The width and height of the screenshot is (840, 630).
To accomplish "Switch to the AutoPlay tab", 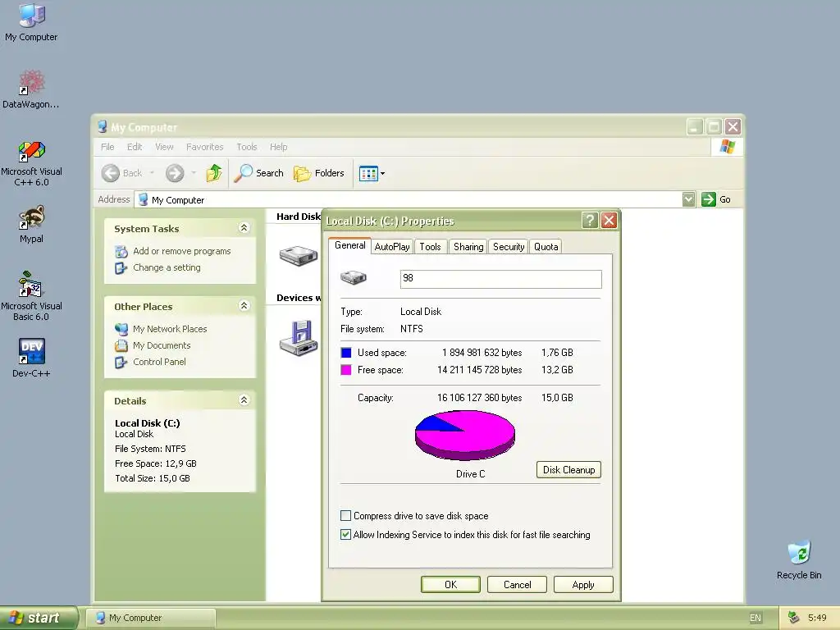I will [x=392, y=246].
